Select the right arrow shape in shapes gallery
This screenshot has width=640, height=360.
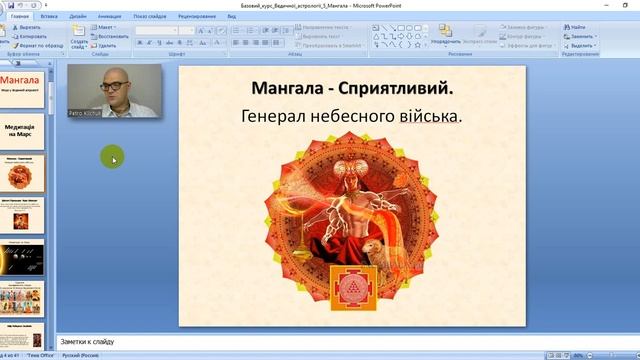[x=401, y=36]
